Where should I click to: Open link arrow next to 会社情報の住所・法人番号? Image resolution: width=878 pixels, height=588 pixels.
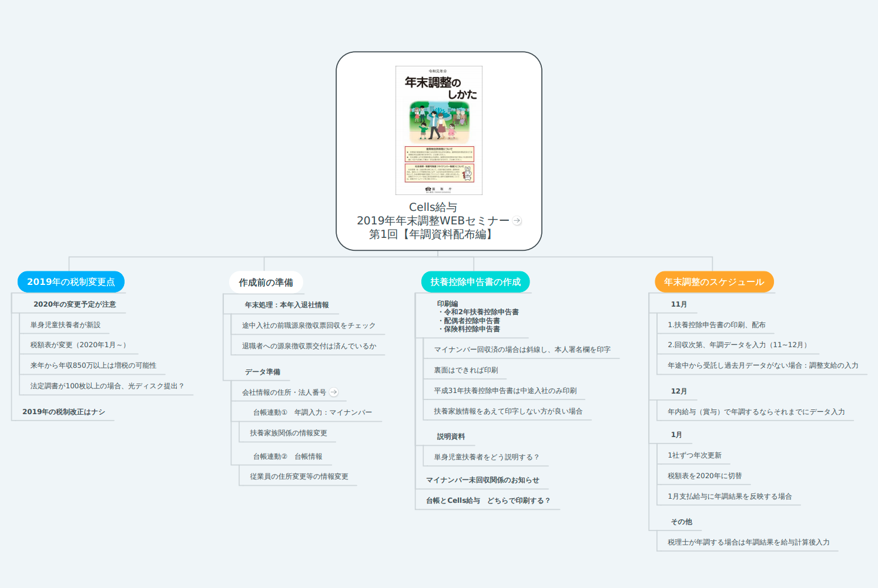334,392
